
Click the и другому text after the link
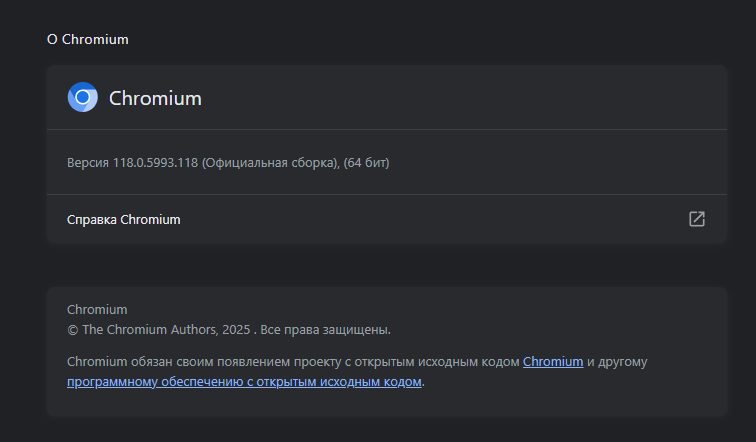[x=619, y=361]
